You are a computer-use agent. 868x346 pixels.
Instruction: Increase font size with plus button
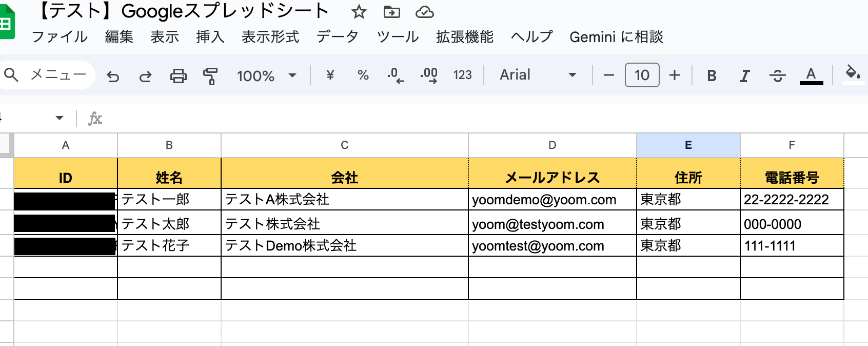point(675,75)
